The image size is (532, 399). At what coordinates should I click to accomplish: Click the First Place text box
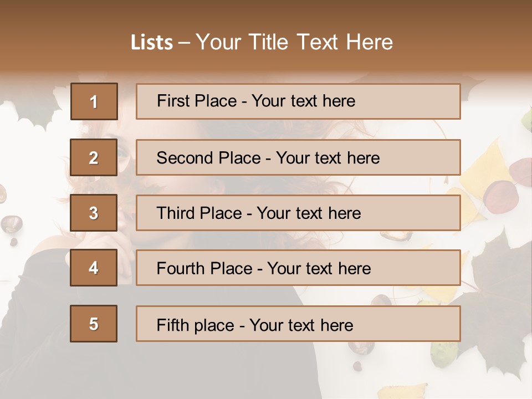coord(298,101)
